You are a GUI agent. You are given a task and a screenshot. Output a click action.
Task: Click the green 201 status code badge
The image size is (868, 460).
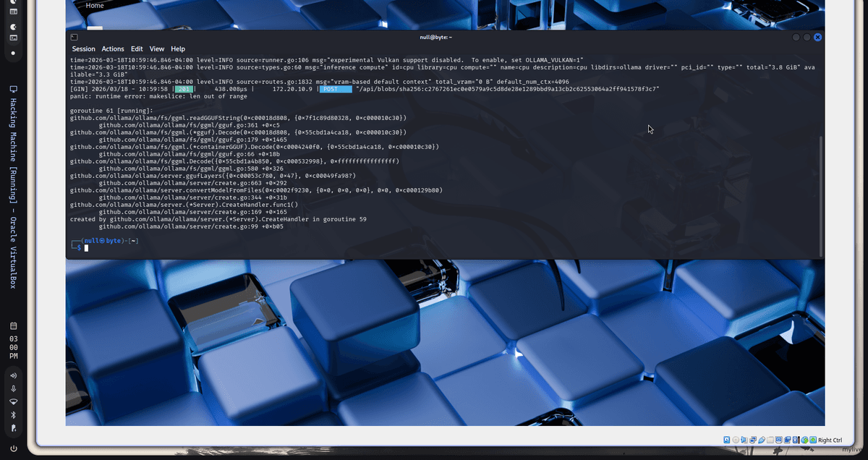[x=183, y=89]
